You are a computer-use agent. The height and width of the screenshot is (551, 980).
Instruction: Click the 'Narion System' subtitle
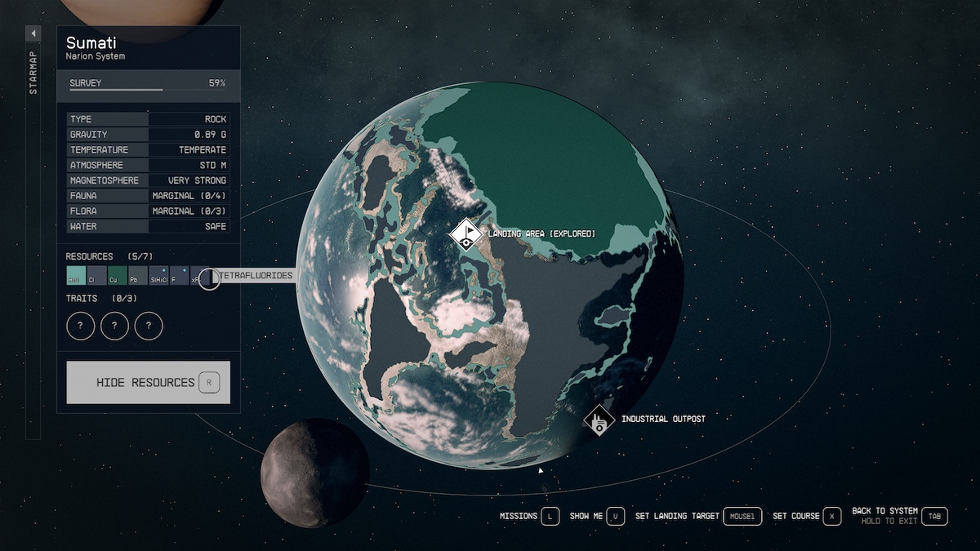point(96,57)
